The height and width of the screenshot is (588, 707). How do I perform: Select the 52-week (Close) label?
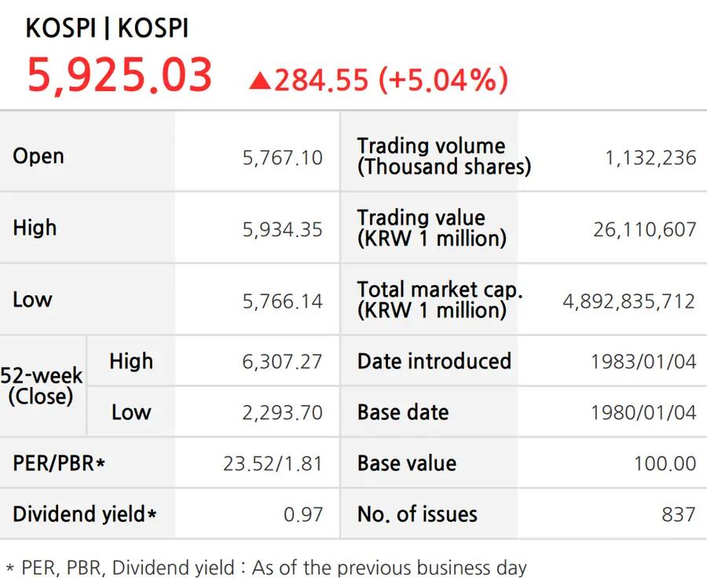click(x=42, y=386)
